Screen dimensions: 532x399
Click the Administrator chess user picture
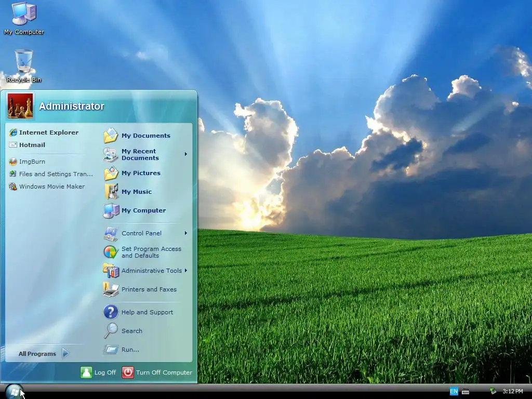tap(20, 106)
